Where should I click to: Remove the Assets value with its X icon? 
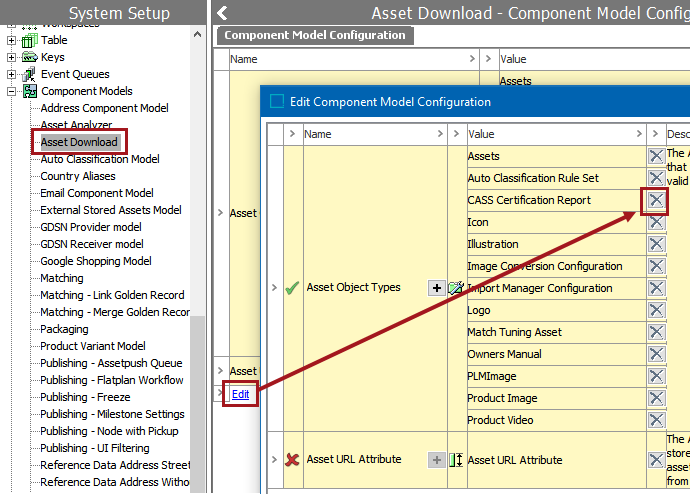[656, 156]
